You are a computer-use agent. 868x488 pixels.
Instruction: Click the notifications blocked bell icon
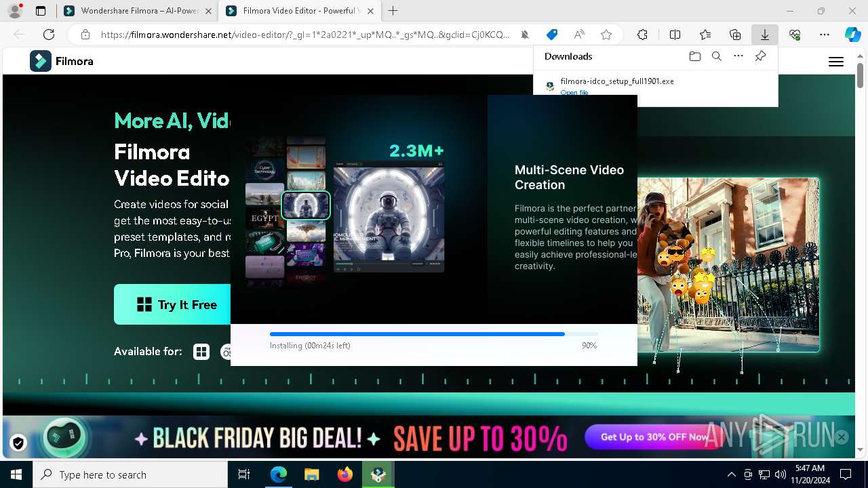[525, 35]
